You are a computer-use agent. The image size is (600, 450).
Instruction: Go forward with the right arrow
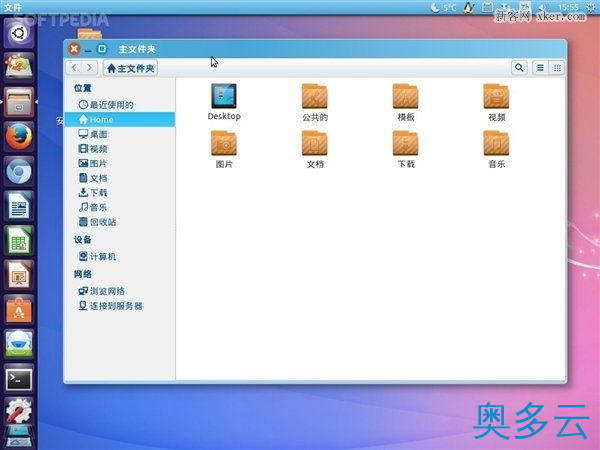point(90,68)
